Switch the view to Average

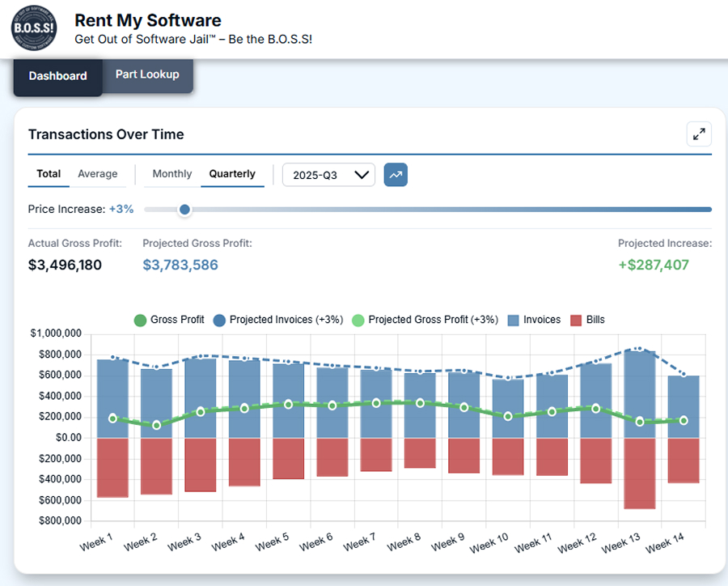pyautogui.click(x=97, y=173)
